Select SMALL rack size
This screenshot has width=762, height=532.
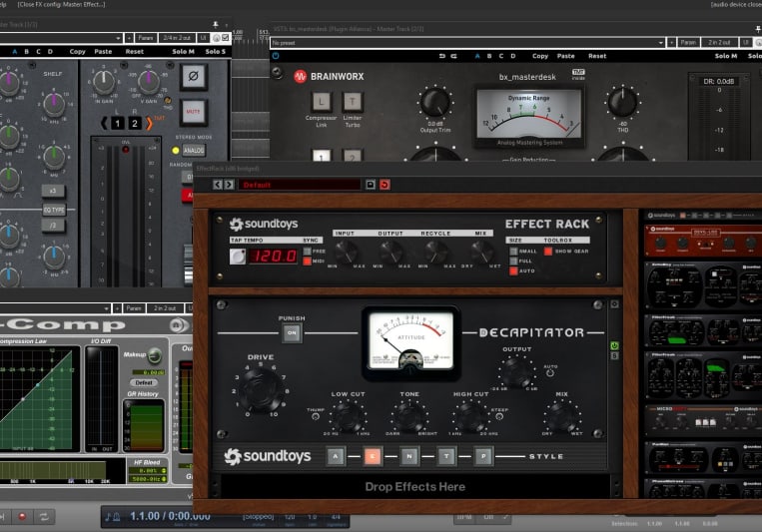click(x=513, y=252)
